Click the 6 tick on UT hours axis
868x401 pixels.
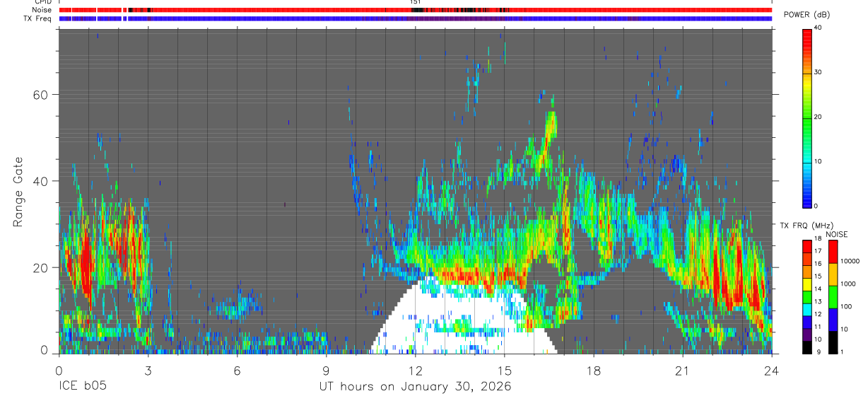pyautogui.click(x=237, y=371)
